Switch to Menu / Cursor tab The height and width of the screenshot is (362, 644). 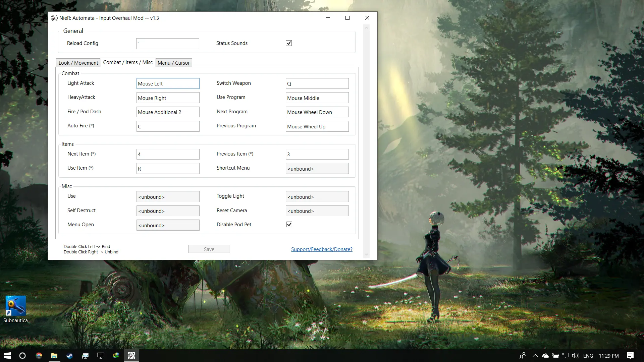click(174, 63)
